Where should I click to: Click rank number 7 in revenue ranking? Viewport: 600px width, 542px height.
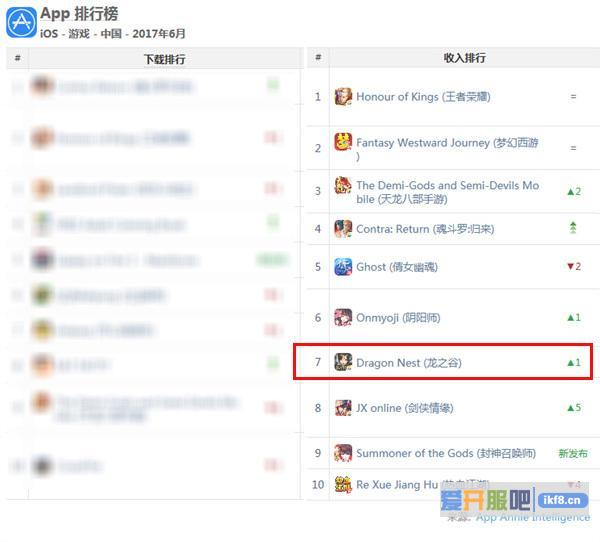click(318, 362)
